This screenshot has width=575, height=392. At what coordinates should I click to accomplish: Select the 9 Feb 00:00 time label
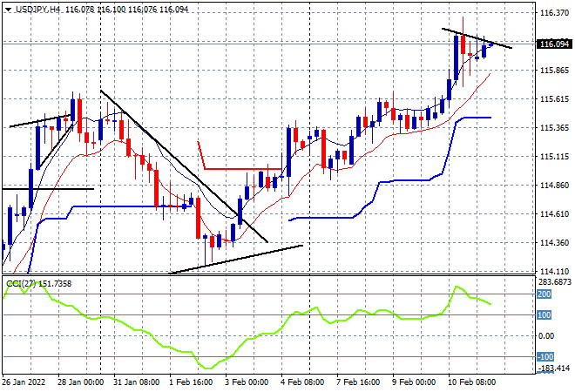click(414, 382)
